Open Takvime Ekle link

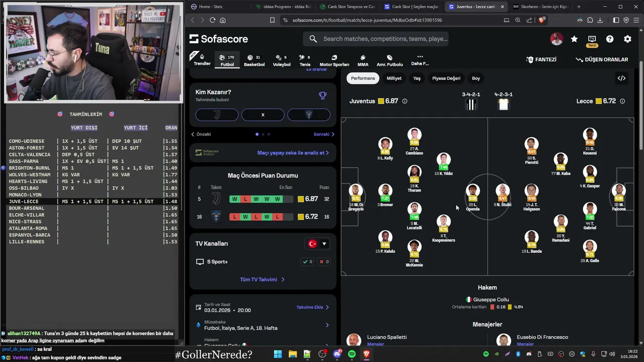[x=312, y=307]
